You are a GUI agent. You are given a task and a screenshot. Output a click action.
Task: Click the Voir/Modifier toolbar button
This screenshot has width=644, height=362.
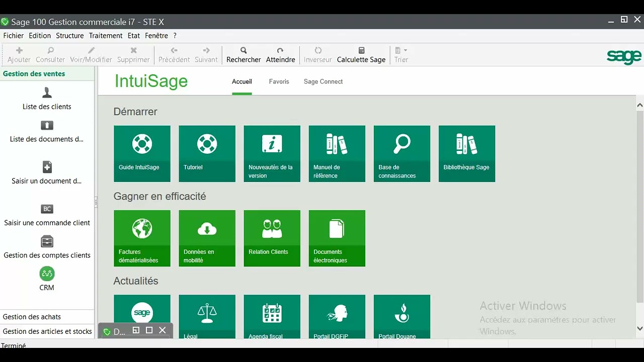pyautogui.click(x=91, y=55)
